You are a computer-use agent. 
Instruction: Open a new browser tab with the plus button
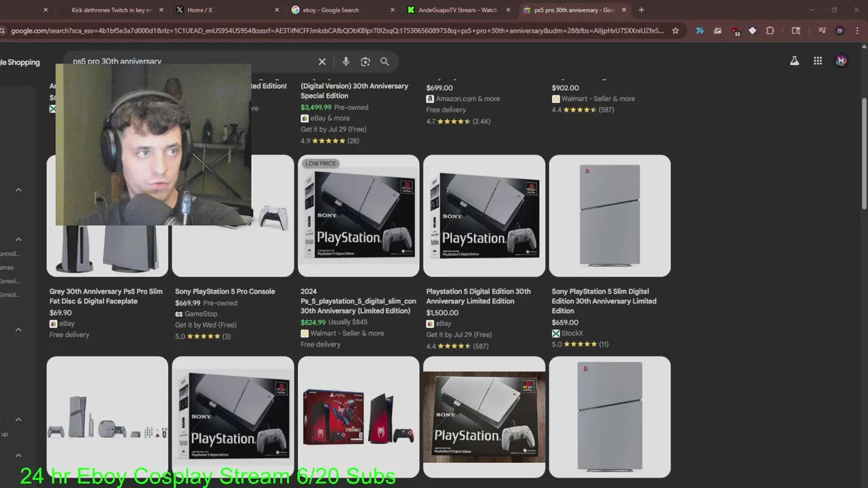(642, 10)
